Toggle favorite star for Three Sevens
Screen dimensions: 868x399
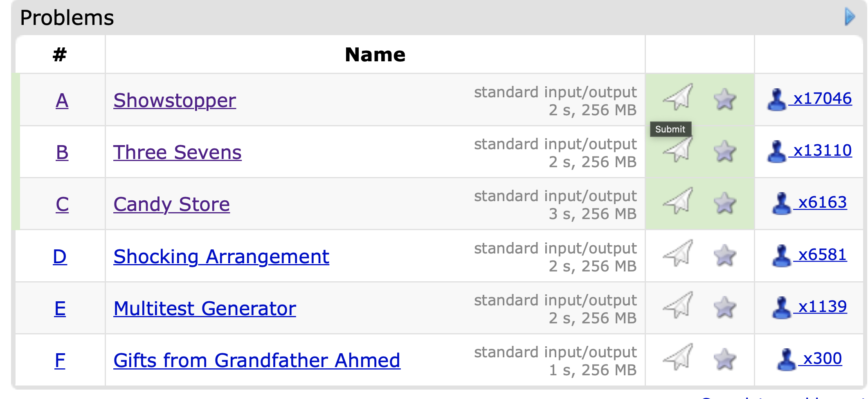tap(725, 151)
